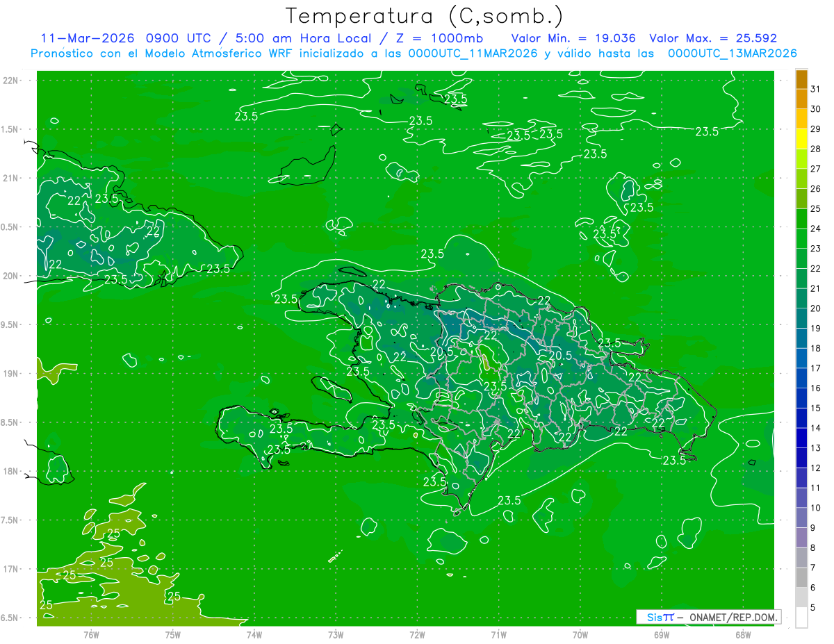Click the legend value 5
Screen dimensions: 834x644
(813, 607)
